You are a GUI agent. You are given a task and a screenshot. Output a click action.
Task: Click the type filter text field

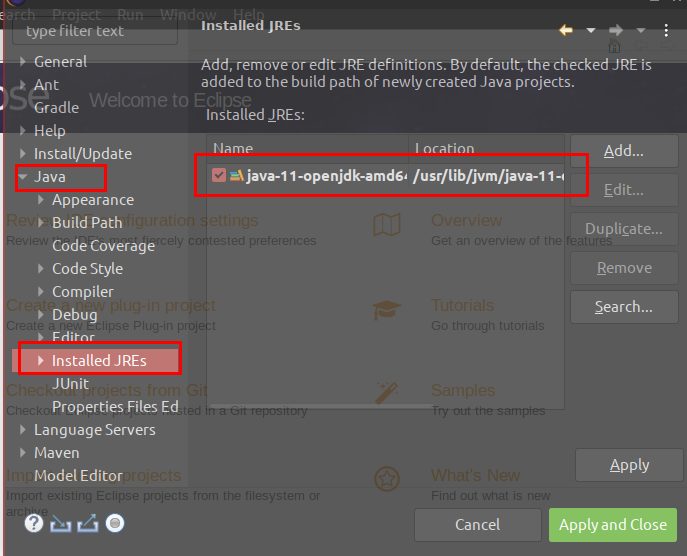[x=95, y=32]
